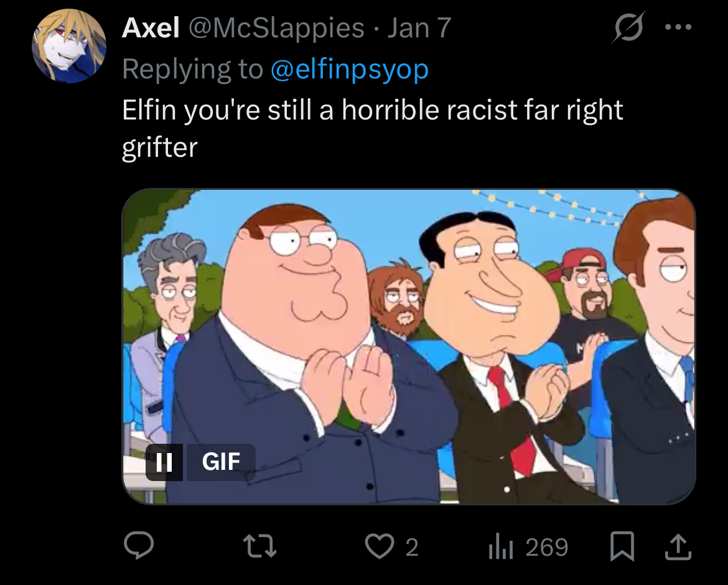
Task: Click the view count 269
Action: 547,547
